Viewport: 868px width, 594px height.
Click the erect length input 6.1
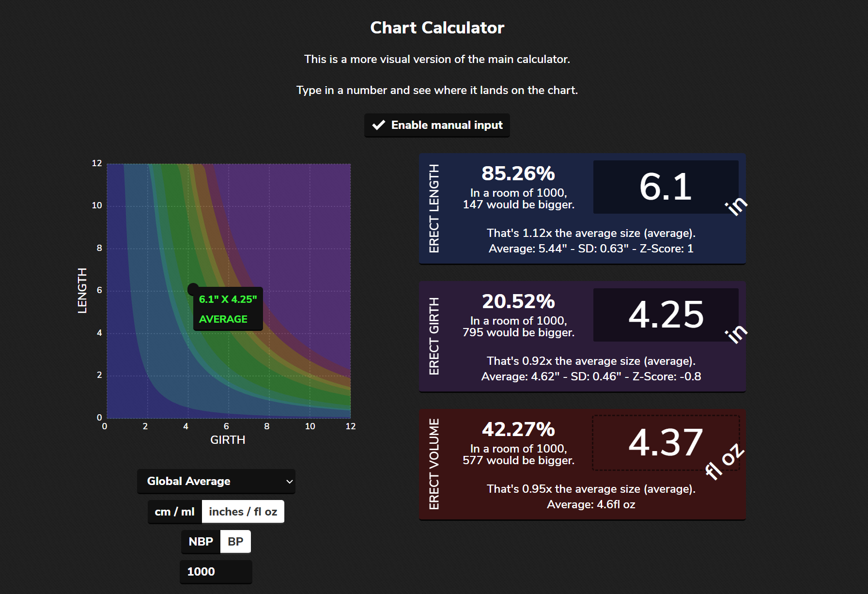(x=666, y=187)
